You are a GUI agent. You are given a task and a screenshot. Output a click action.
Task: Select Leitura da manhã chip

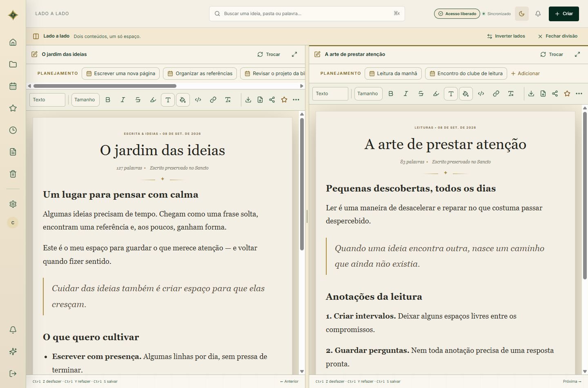click(393, 74)
